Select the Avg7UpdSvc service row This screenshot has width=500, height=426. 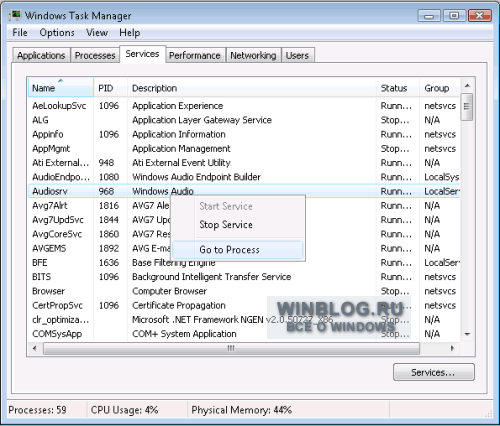244,220
